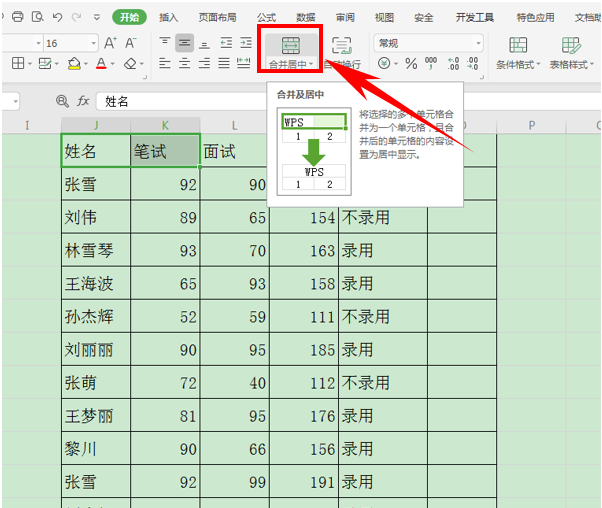Toggle vertical middle alignment

[x=184, y=43]
